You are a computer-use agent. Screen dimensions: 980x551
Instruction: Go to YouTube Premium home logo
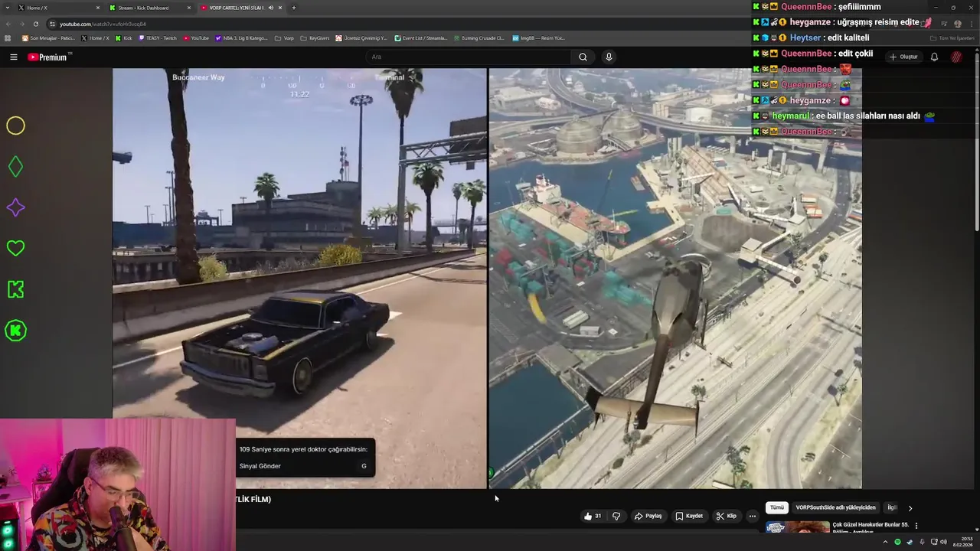pos(50,57)
